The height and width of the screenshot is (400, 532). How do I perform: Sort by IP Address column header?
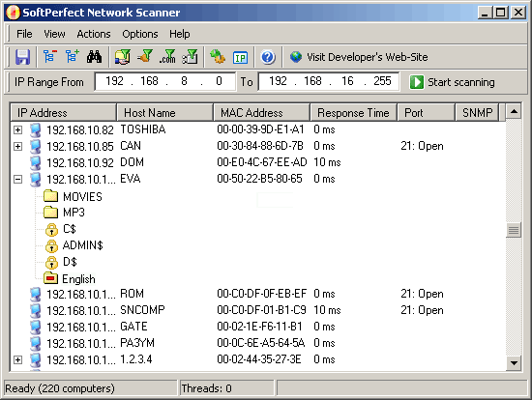[x=64, y=112]
